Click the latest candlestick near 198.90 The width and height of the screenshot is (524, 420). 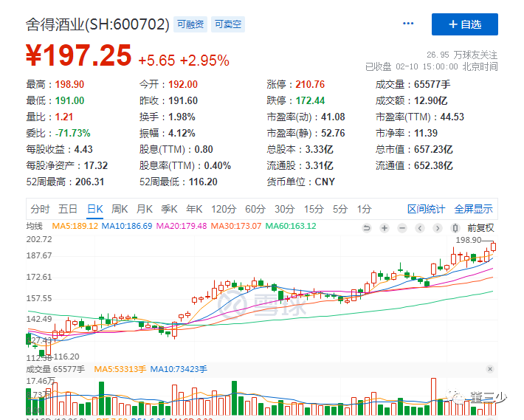[x=493, y=247]
